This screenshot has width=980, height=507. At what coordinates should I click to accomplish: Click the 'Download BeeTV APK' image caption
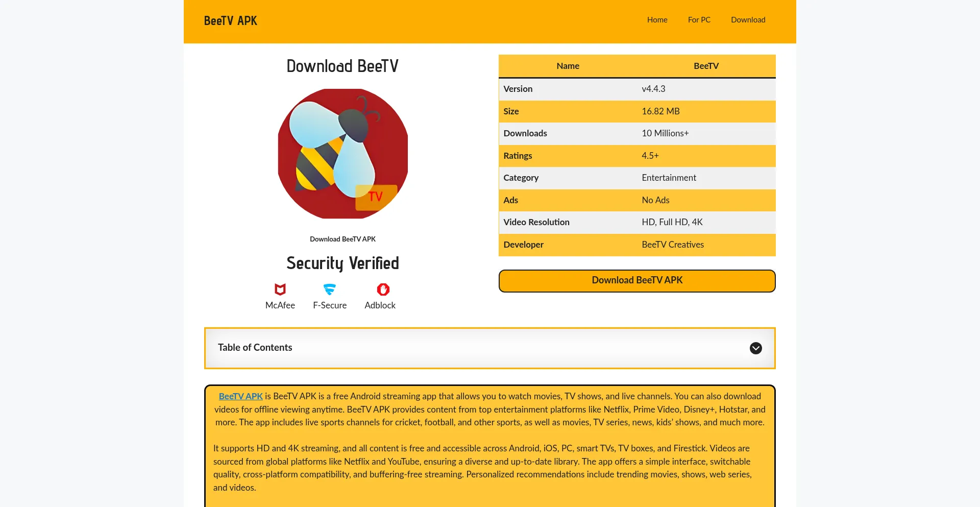coord(342,239)
